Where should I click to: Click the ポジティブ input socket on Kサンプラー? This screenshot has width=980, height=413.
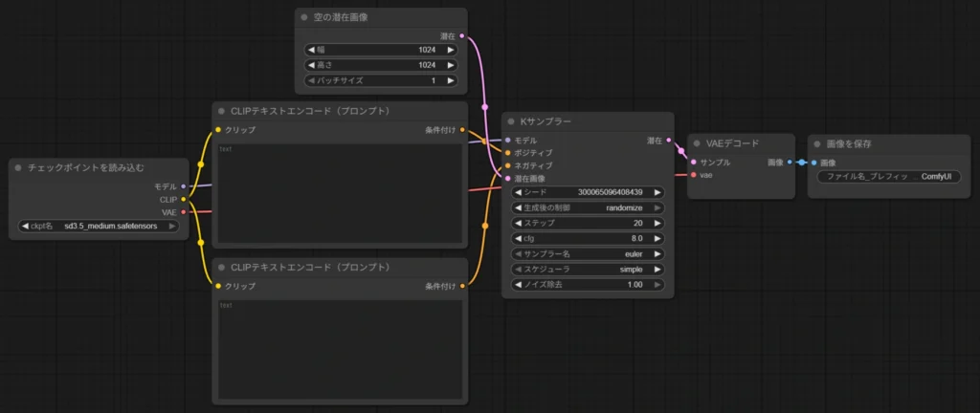coord(507,152)
